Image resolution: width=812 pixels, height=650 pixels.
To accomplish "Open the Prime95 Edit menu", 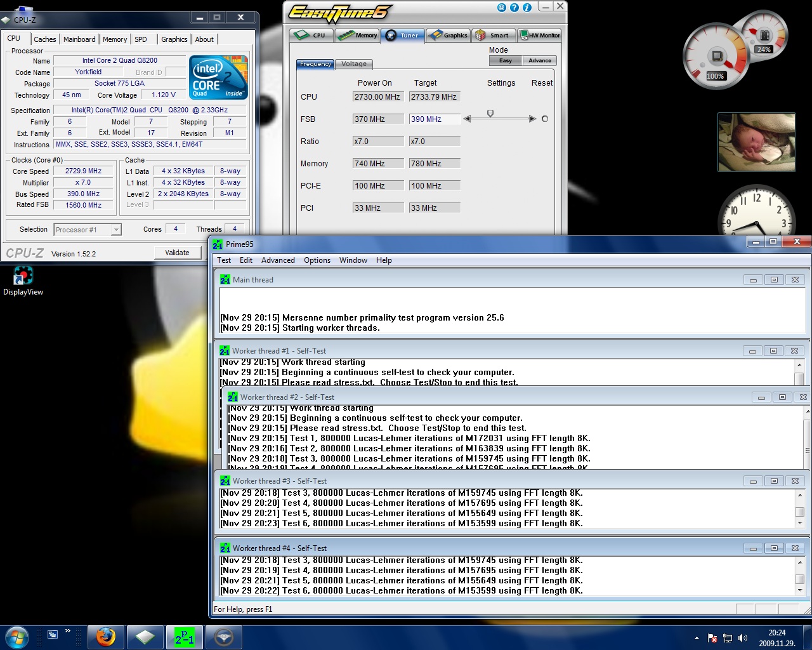I will coord(246,260).
